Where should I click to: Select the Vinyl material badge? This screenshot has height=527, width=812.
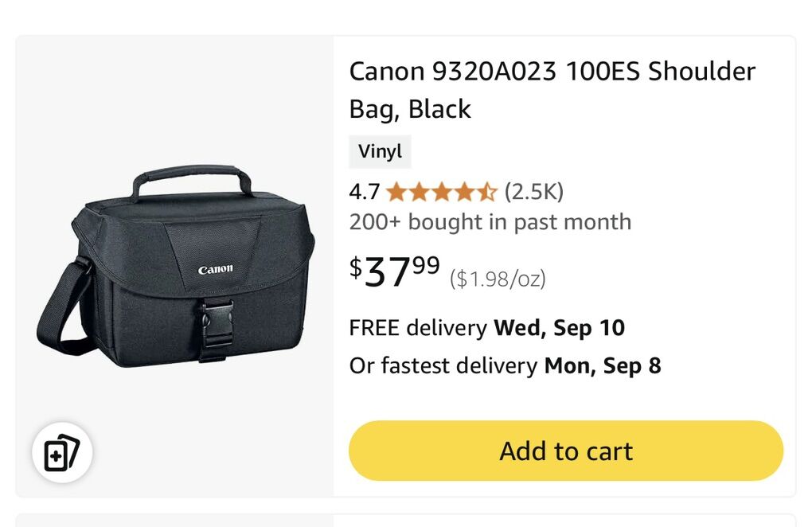click(380, 152)
